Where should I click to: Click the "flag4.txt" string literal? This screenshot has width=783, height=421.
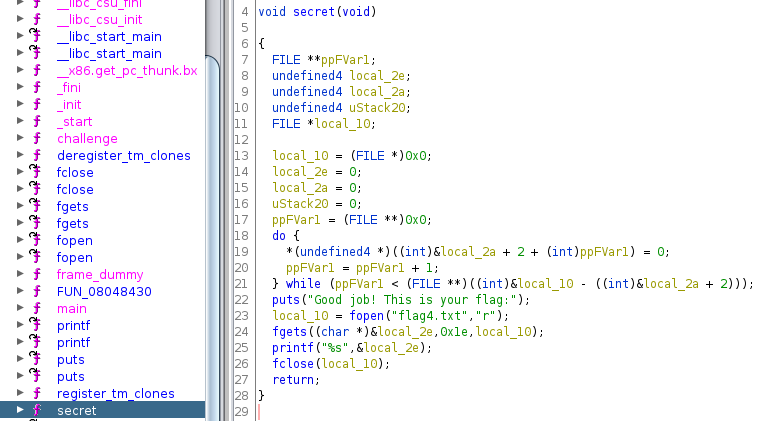[429, 316]
